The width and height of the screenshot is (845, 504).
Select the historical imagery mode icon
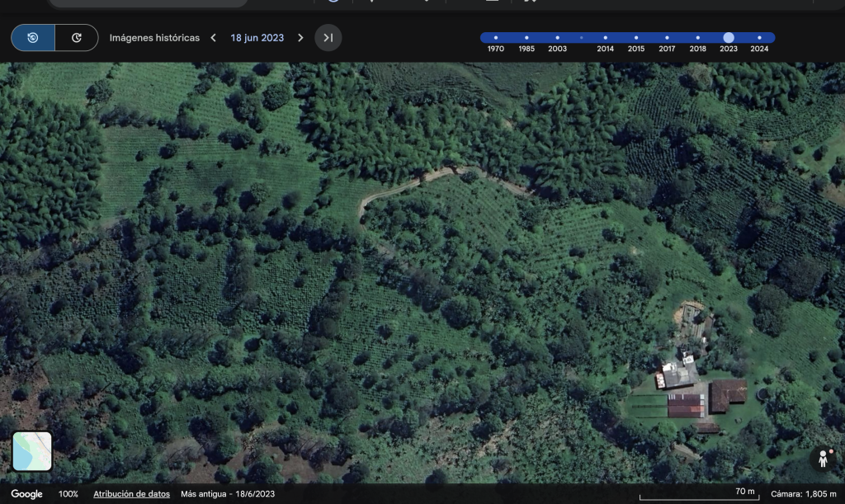(33, 38)
